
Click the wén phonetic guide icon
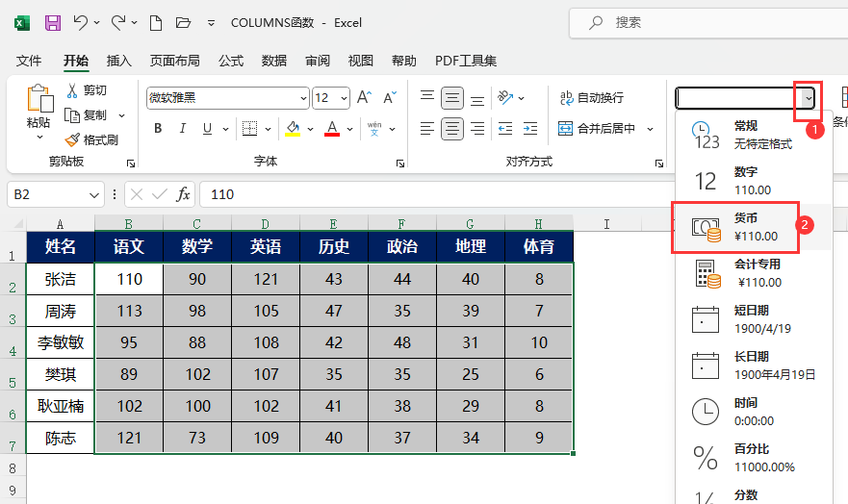374,129
